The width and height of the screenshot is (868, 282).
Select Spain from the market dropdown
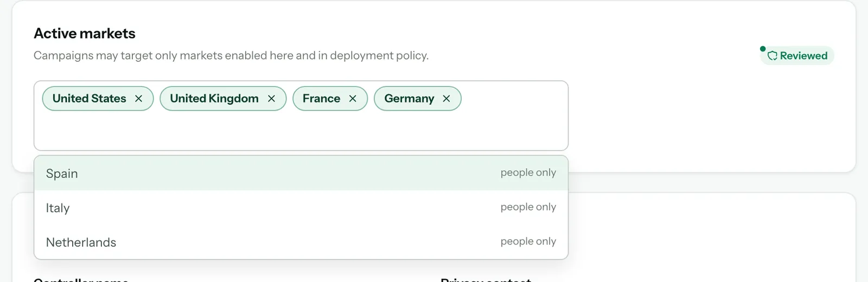[301, 174]
